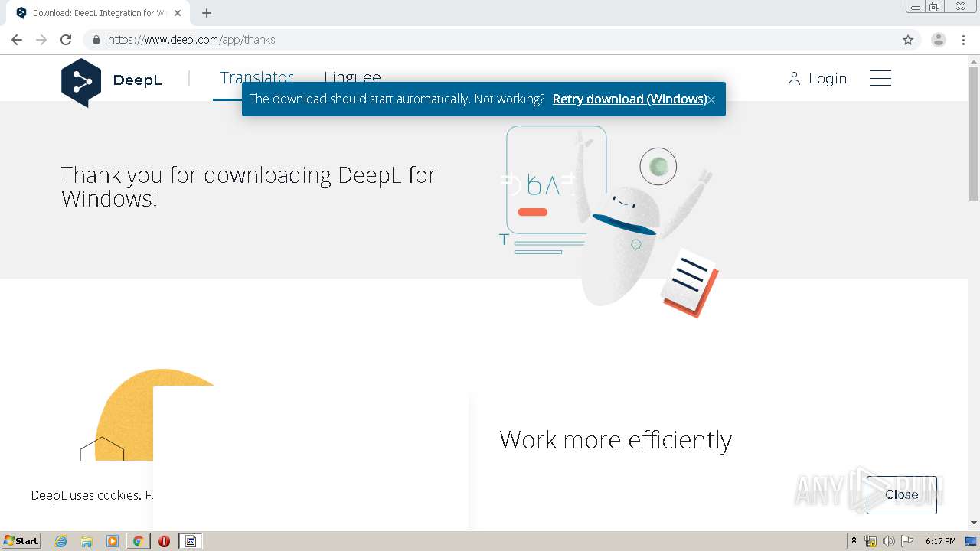The height and width of the screenshot is (551, 980).
Task: Click 'Thank you for downloading' heading
Action: pyautogui.click(x=249, y=187)
